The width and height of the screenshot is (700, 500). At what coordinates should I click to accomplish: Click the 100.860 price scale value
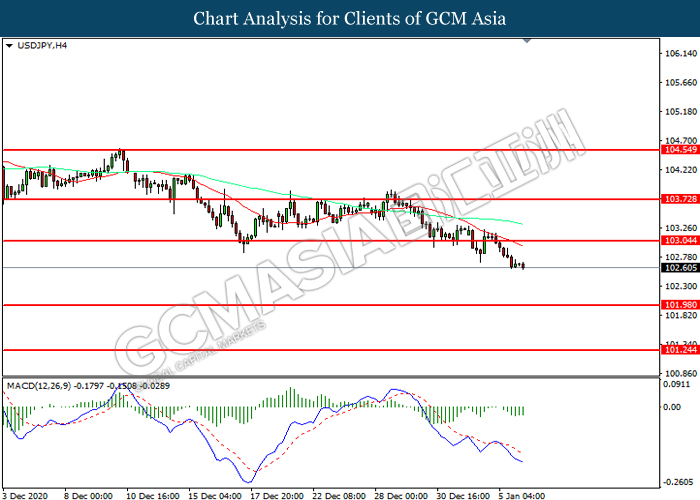coord(681,374)
